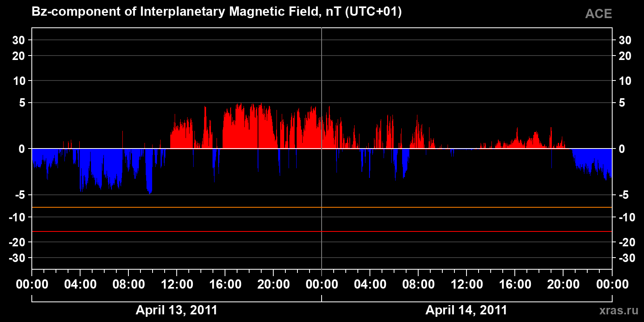644x322 pixels.
Task: Click the xras.ru site label
Action: [619, 310]
